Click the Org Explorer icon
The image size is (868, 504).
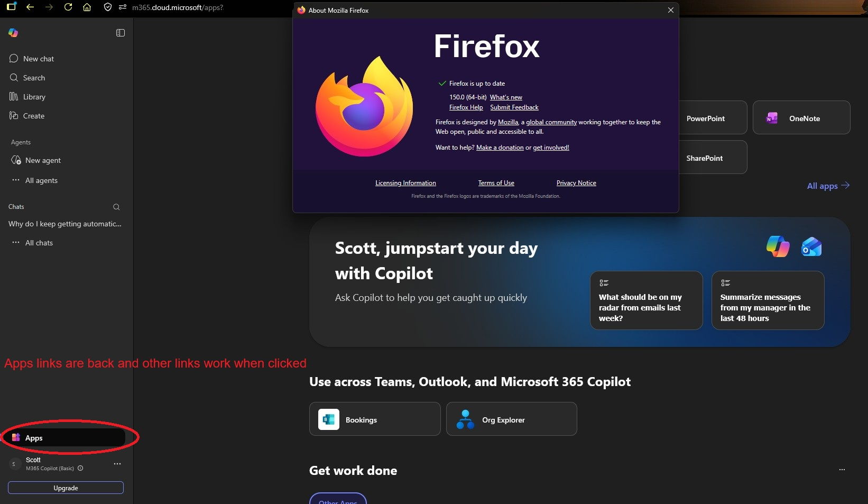point(465,419)
